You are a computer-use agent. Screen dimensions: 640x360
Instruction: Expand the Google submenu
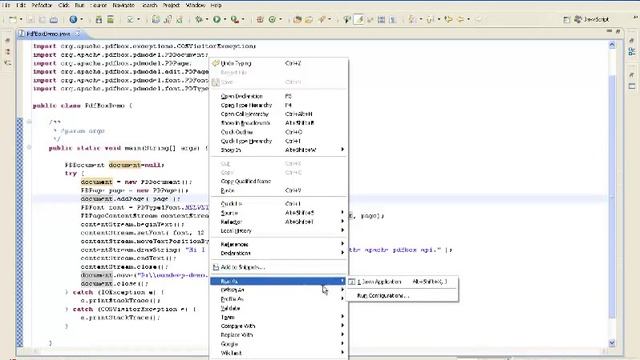(x=279, y=344)
